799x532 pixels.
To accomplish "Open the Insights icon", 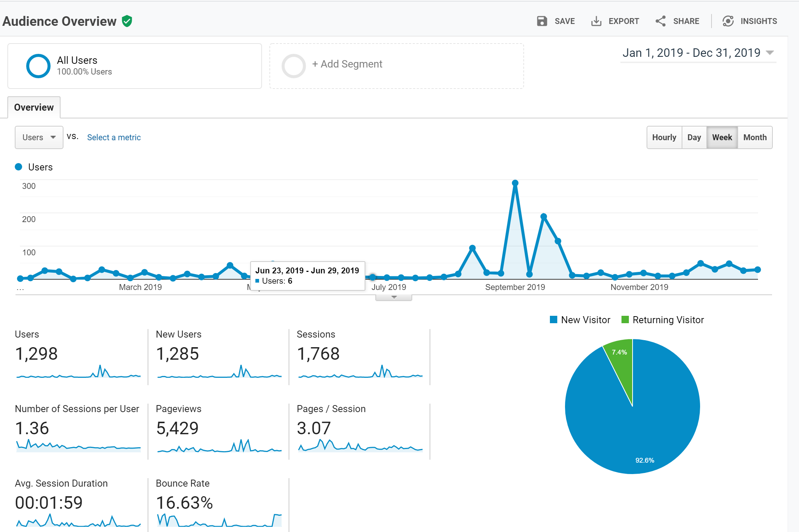I will click(728, 21).
